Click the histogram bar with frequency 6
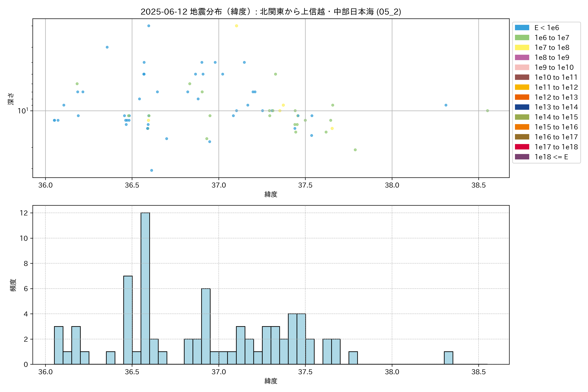 206,326
